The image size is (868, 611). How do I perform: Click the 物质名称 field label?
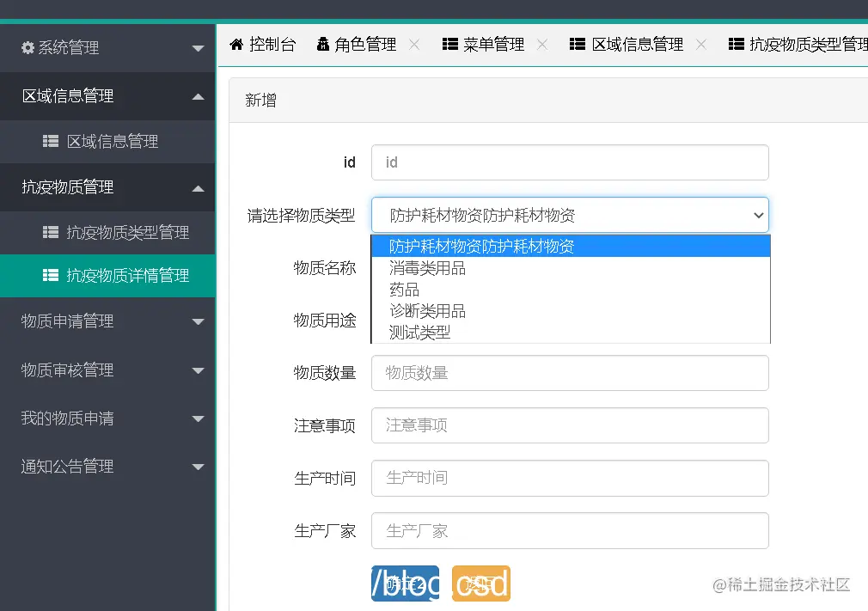pyautogui.click(x=325, y=268)
